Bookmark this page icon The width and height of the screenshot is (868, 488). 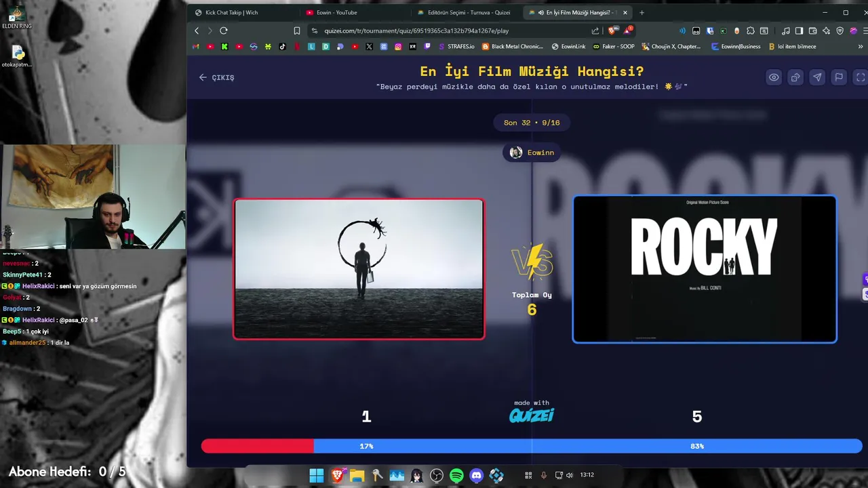[296, 30]
